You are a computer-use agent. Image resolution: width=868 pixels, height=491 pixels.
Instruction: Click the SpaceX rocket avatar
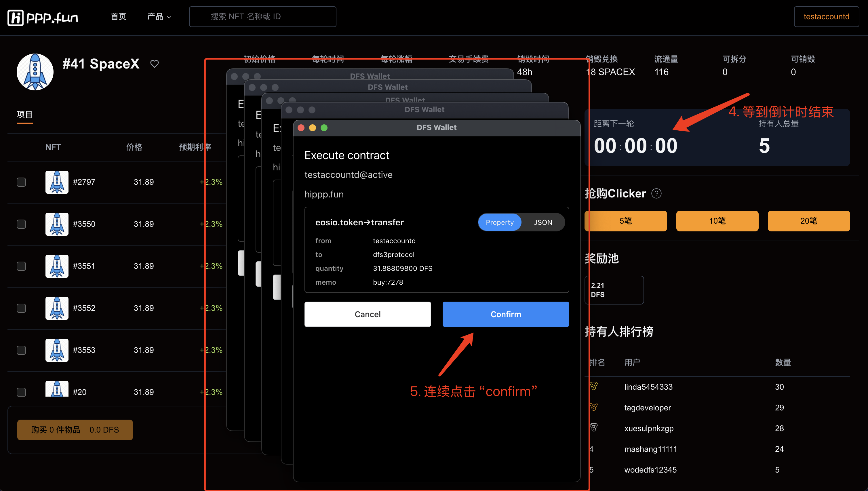[35, 72]
